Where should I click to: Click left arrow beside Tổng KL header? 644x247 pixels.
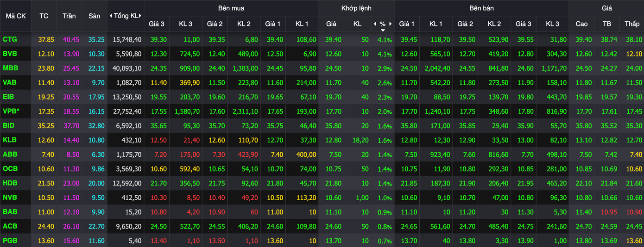[111, 16]
